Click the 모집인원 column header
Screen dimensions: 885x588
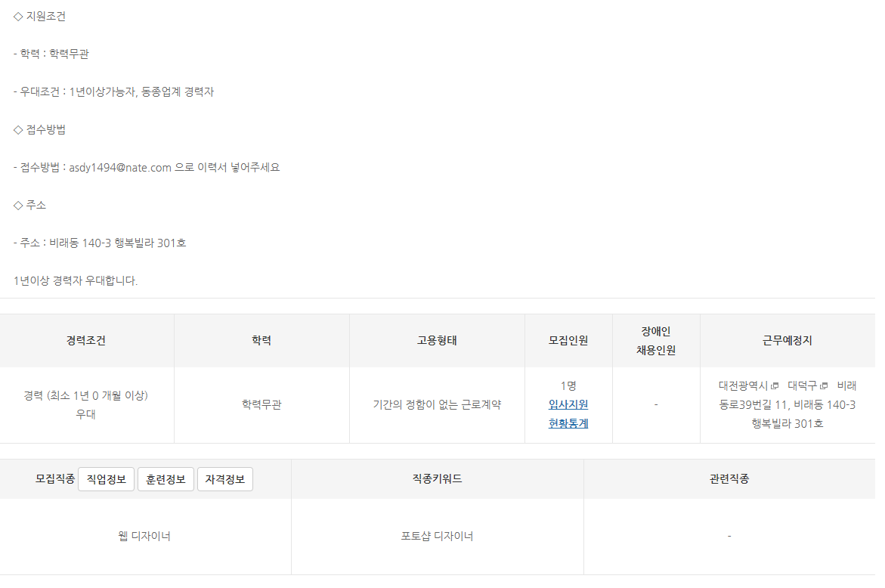point(568,340)
